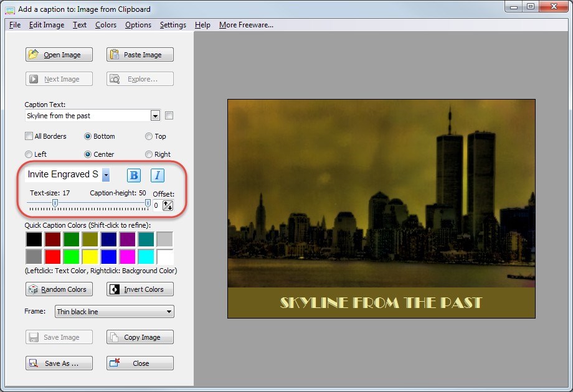Enable the All Borders checkbox
The height and width of the screenshot is (392, 573).
tap(29, 136)
